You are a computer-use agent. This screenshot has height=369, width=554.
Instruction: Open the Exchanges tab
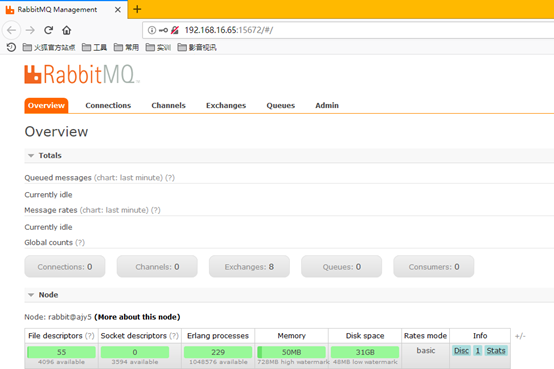tap(226, 106)
